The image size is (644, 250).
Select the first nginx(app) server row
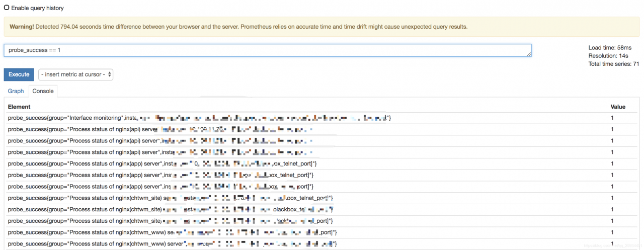[321, 163]
